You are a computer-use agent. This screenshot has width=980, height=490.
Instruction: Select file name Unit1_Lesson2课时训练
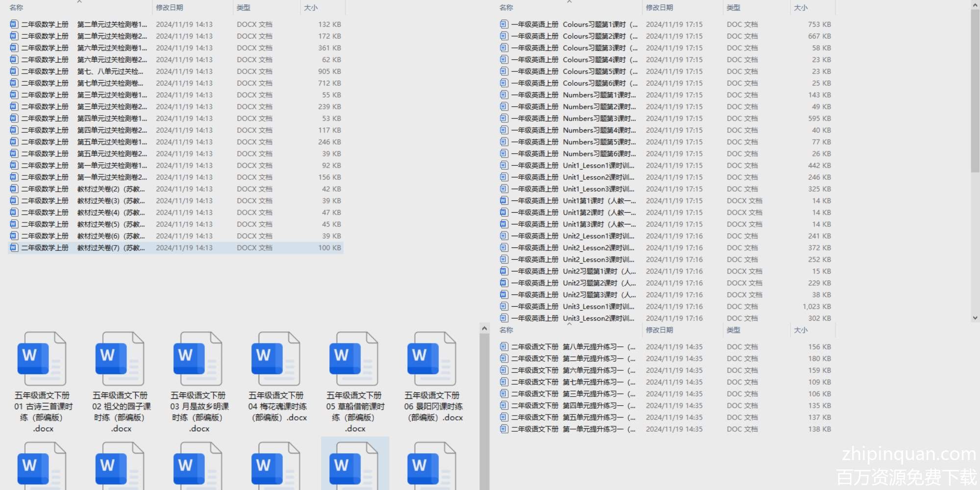[572, 177]
